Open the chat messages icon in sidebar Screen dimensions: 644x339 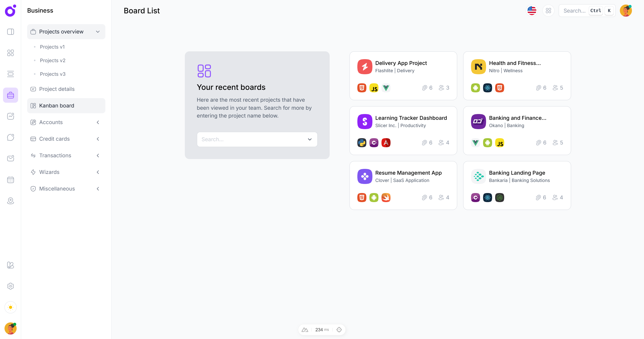point(10,137)
